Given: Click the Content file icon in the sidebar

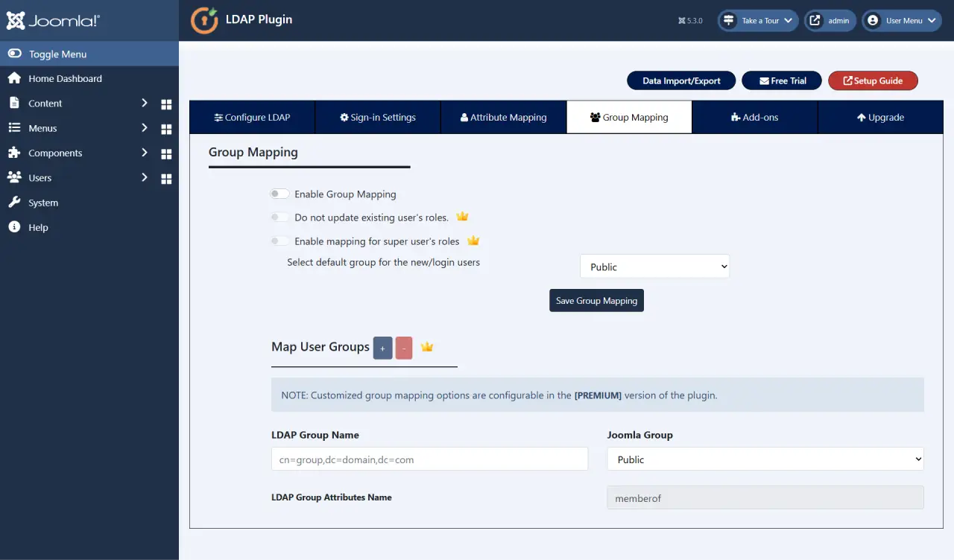Looking at the screenshot, I should point(14,103).
